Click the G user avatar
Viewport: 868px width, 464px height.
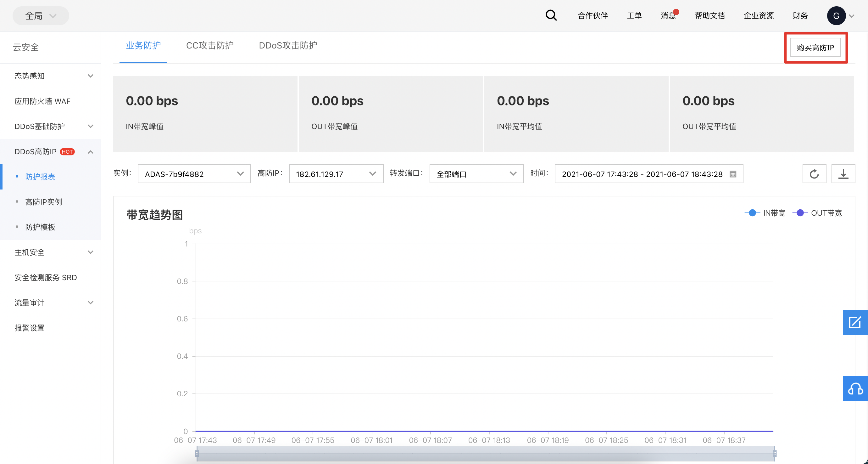(x=836, y=16)
